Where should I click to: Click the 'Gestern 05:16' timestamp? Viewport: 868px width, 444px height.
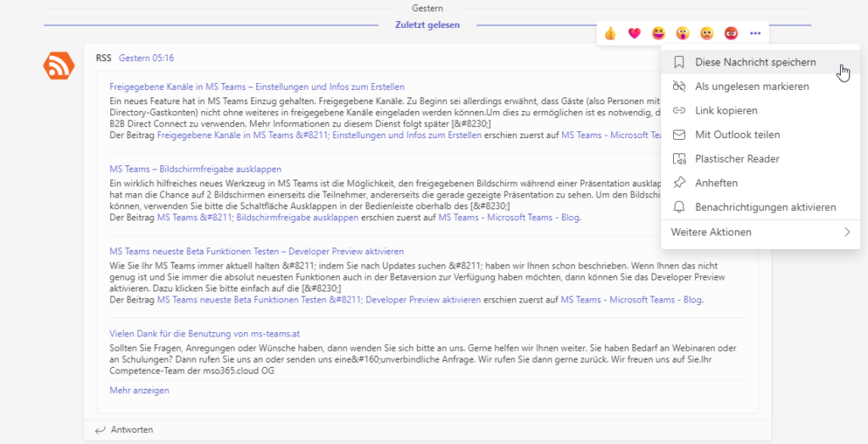[147, 58]
